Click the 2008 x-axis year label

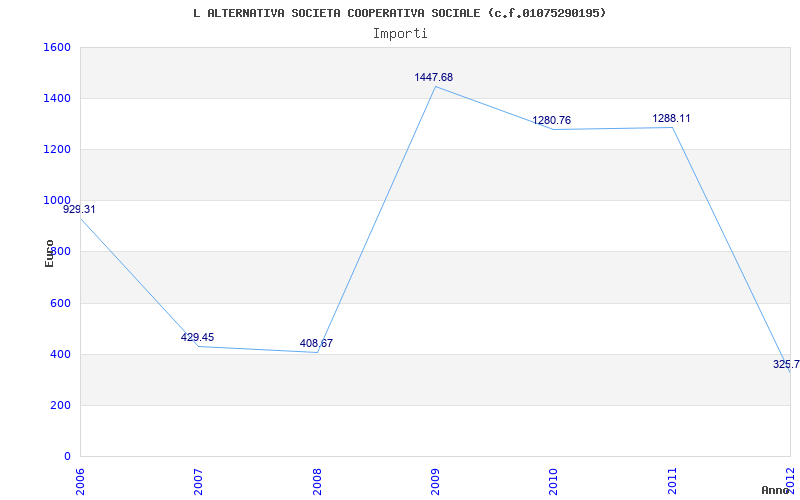coord(317,480)
